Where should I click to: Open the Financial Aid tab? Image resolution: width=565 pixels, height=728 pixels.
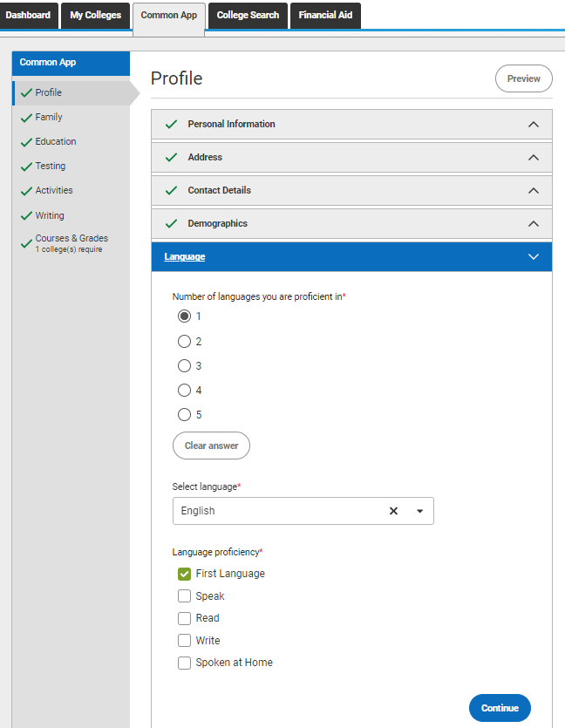click(x=325, y=16)
